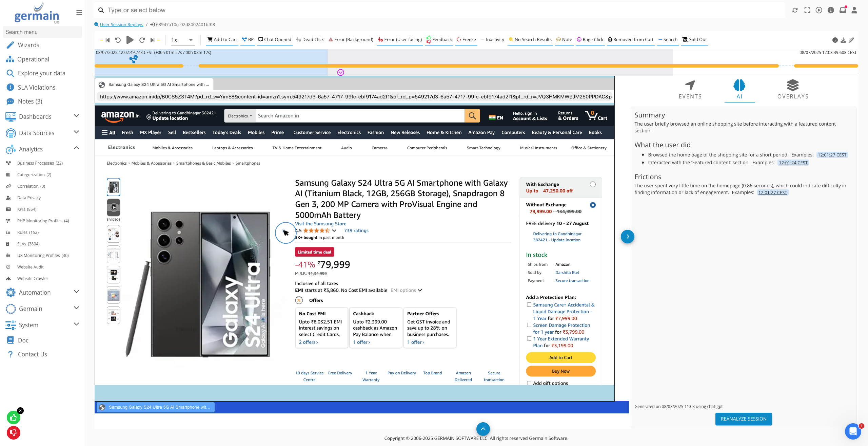This screenshot has width=868, height=446.
Task: Click the user profile icon top right
Action: 854,10
